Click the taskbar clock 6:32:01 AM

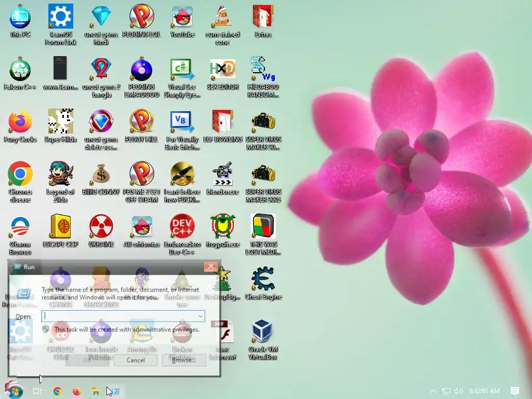click(x=485, y=391)
